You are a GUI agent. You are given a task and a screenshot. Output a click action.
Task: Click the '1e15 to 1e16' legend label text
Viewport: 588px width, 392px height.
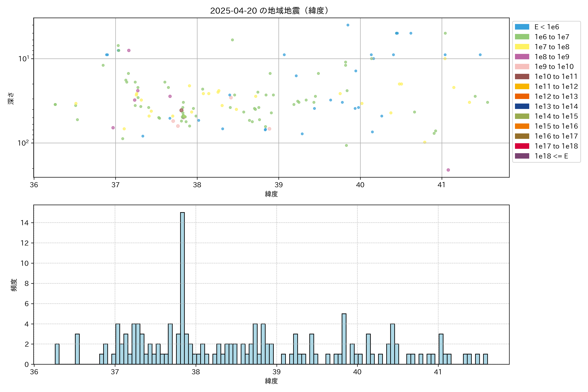click(x=556, y=126)
